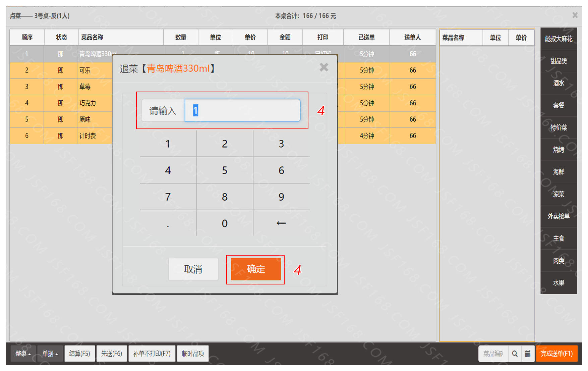Select the 可乐 order row
This screenshot has height=371, width=588.
[223, 70]
